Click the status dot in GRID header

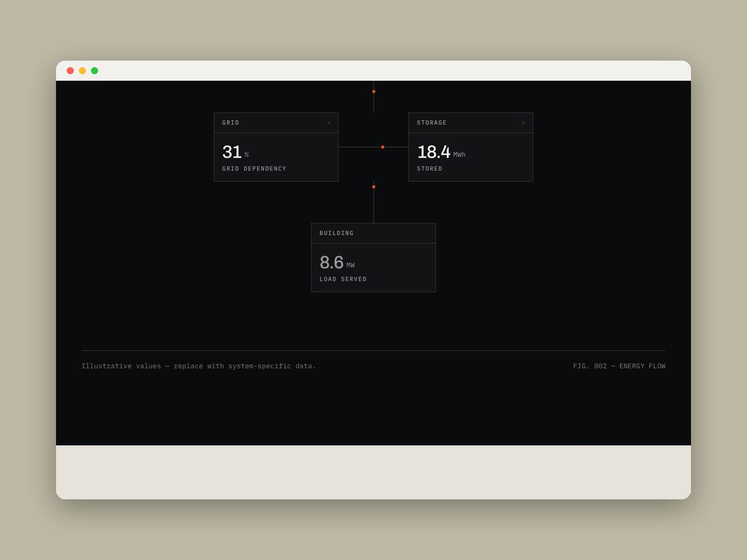[x=329, y=123]
